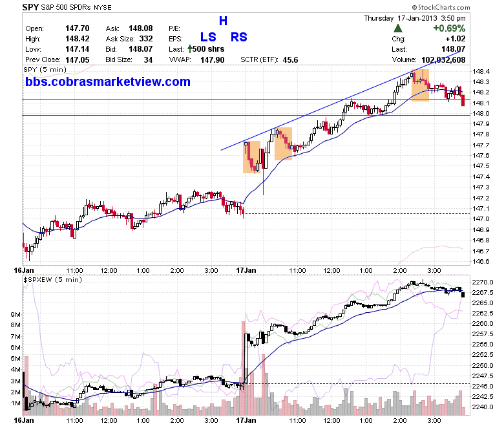The width and height of the screenshot is (504, 426).
Task: Click the Bid Size value 34
Action: (x=148, y=60)
